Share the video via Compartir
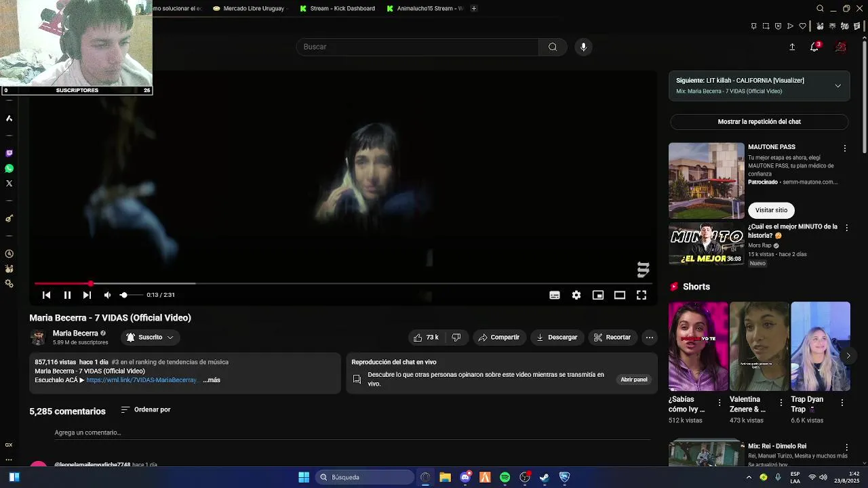This screenshot has width=868, height=488. (498, 337)
